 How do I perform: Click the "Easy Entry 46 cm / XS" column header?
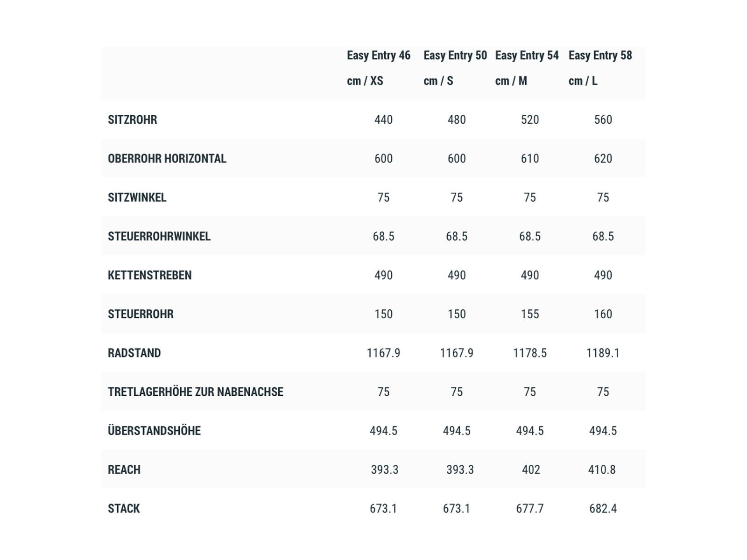point(379,68)
